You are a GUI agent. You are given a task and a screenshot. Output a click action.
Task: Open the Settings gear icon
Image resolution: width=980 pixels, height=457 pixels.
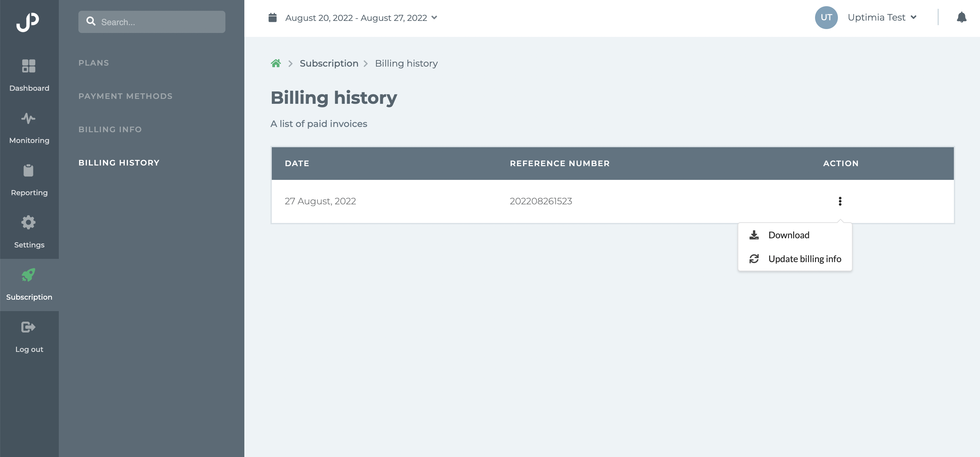pyautogui.click(x=28, y=222)
